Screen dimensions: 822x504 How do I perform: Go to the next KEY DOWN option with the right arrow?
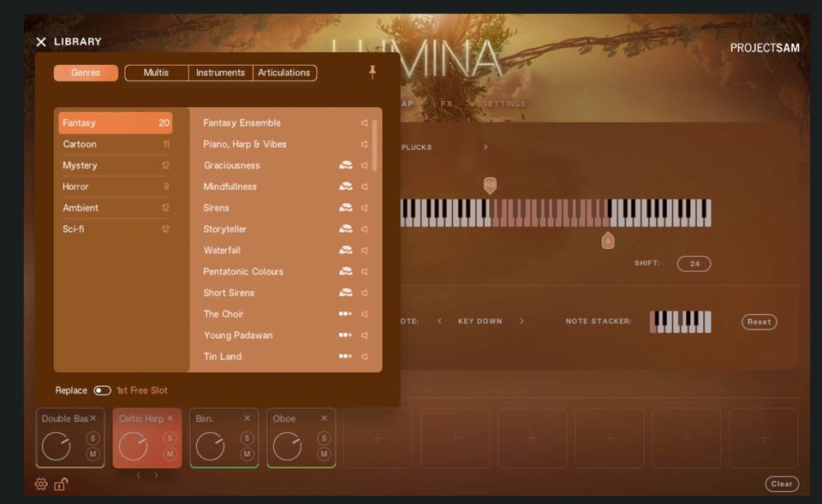(x=521, y=321)
